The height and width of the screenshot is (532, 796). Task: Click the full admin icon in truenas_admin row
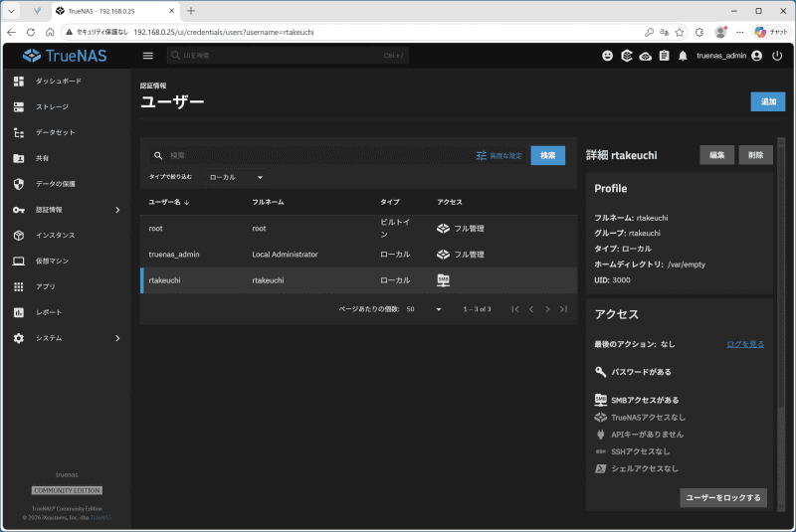443,255
